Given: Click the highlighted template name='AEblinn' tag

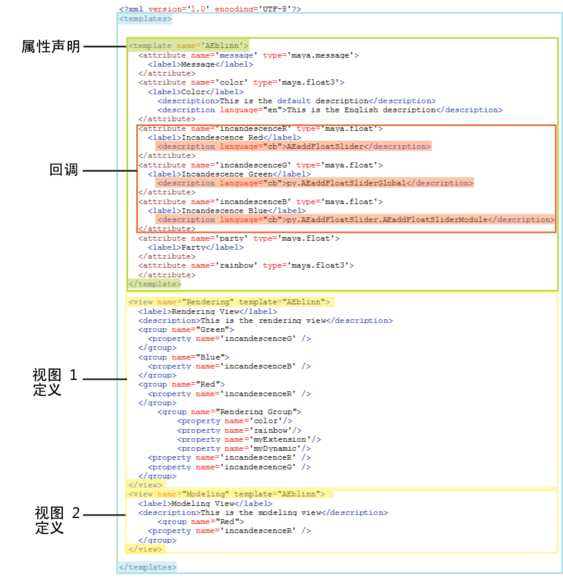Looking at the screenshot, I should (x=188, y=46).
